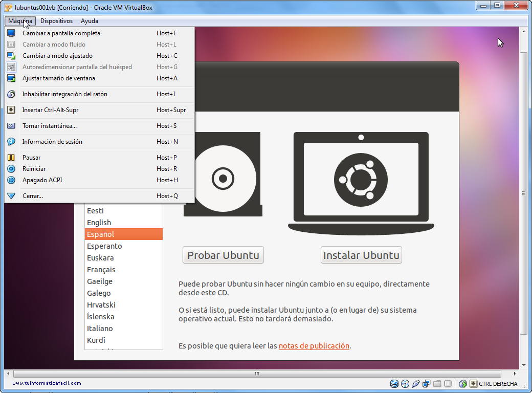Click the network adapters status icon
532x393 pixels.
tap(427, 384)
